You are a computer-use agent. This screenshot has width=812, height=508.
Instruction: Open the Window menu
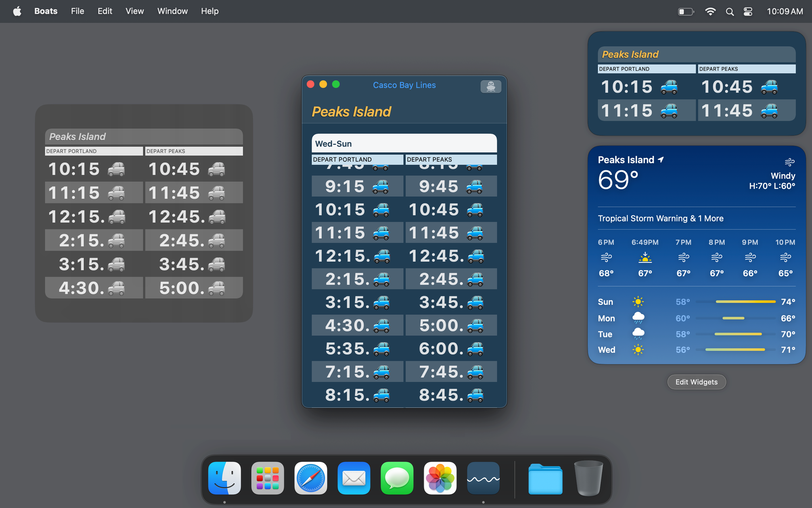tap(172, 11)
